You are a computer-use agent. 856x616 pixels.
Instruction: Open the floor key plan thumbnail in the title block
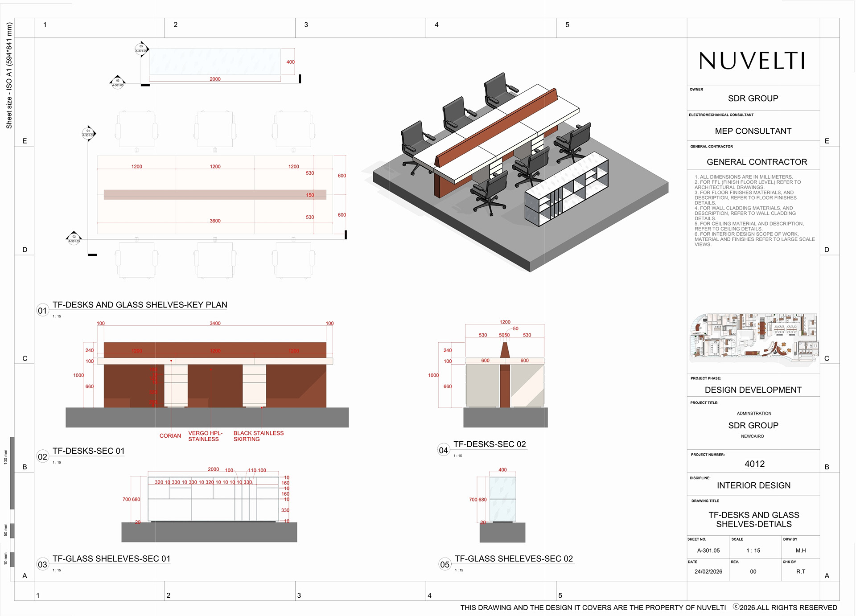coord(753,340)
